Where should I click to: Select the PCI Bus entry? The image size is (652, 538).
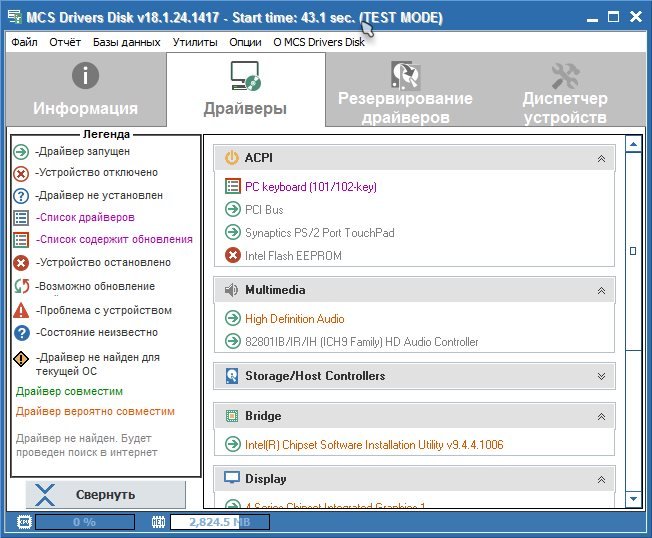pos(264,210)
